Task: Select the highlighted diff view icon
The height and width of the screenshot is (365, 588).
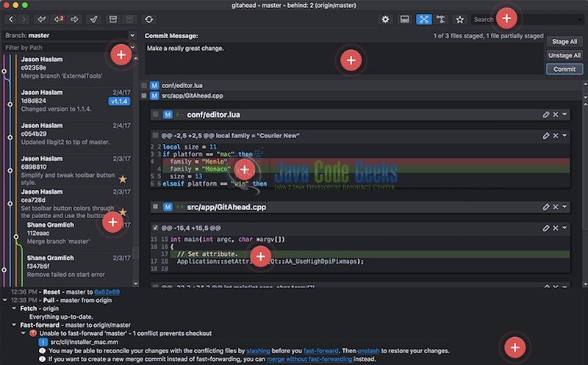Action: (x=424, y=19)
